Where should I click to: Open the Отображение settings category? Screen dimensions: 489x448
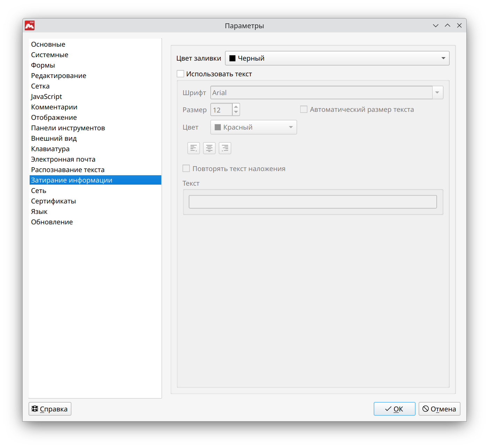(95, 117)
